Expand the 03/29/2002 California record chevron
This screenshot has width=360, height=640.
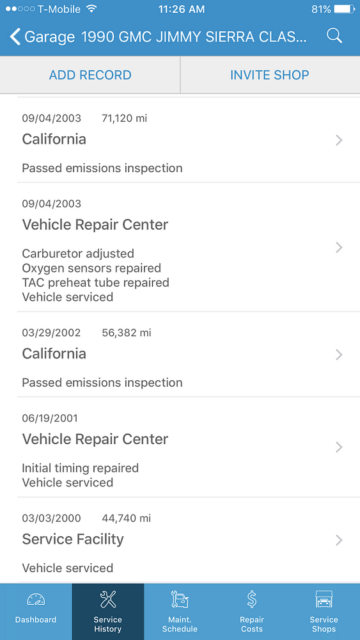click(339, 355)
